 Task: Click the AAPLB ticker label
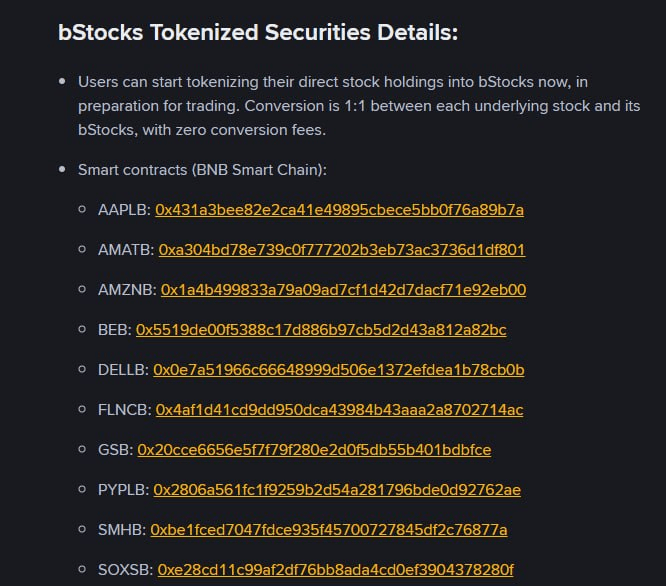[x=124, y=210]
